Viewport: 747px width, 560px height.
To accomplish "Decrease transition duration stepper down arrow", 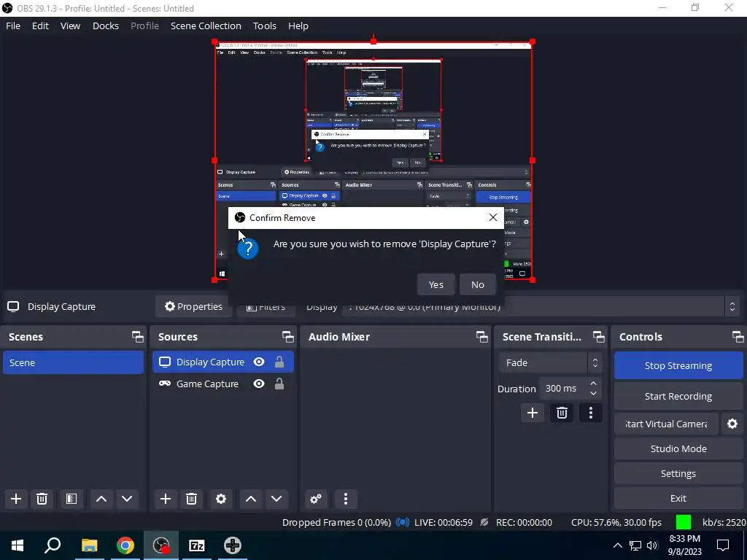I will (x=593, y=394).
